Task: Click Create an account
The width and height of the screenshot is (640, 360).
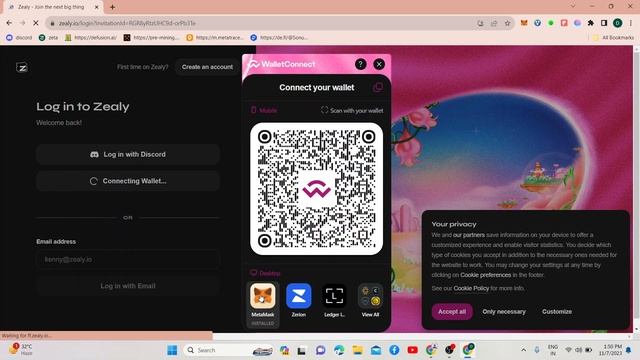Action: (207, 67)
